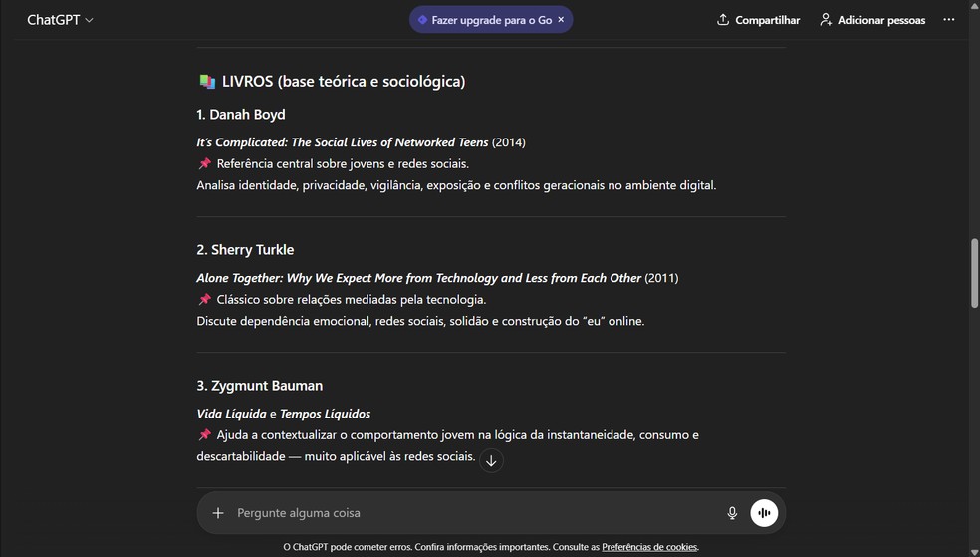980x557 pixels.
Task: Open the ChatGPT model selector dropdown
Action: (x=60, y=20)
